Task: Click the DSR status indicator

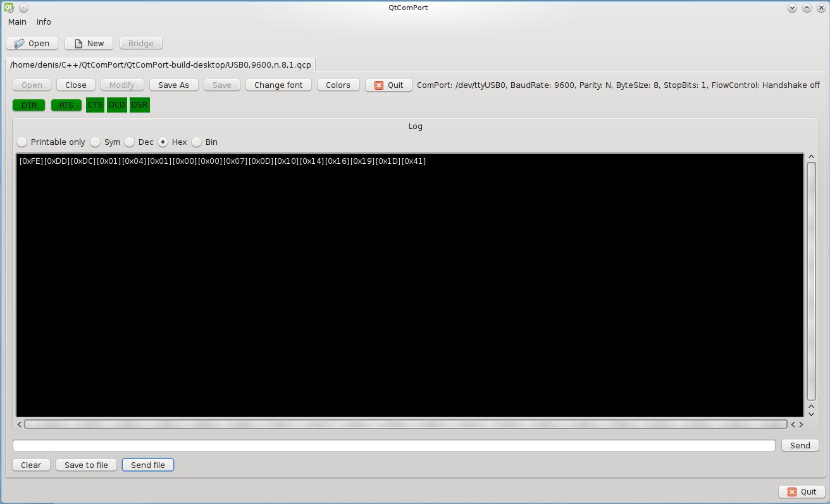Action: point(139,105)
